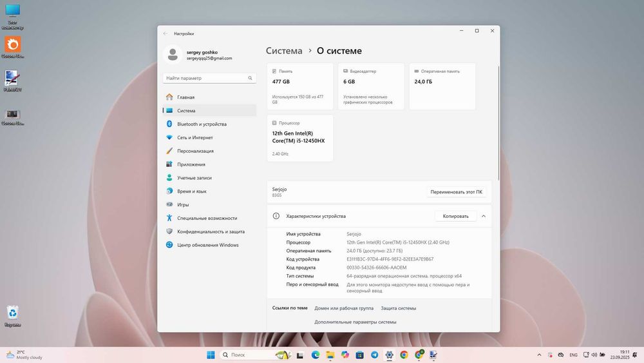Open the weather widget showing 21°C

click(24, 355)
